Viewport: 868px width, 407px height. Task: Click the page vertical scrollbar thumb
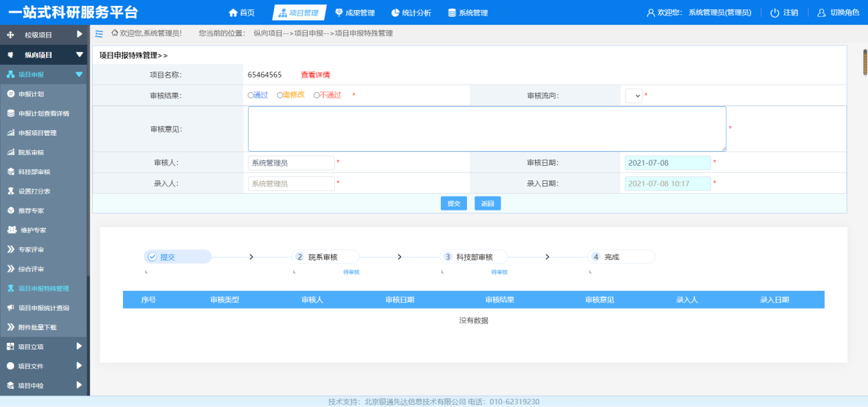(865, 62)
